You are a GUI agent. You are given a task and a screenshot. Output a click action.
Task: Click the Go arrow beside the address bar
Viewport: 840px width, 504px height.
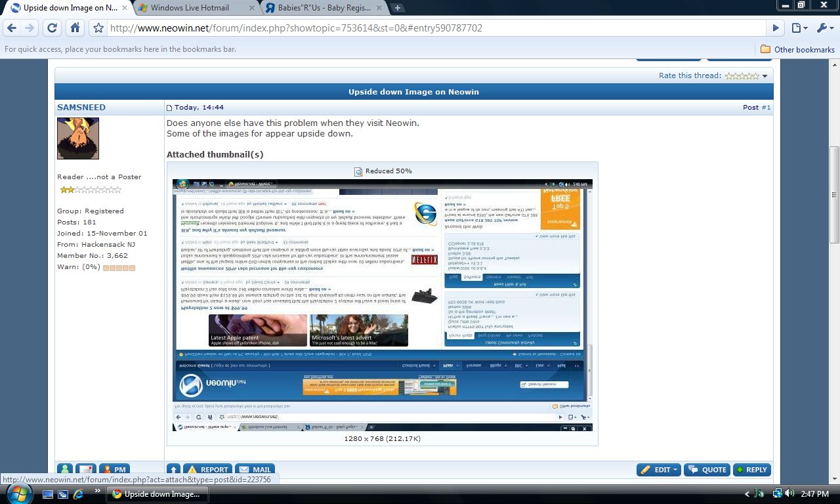(x=776, y=28)
